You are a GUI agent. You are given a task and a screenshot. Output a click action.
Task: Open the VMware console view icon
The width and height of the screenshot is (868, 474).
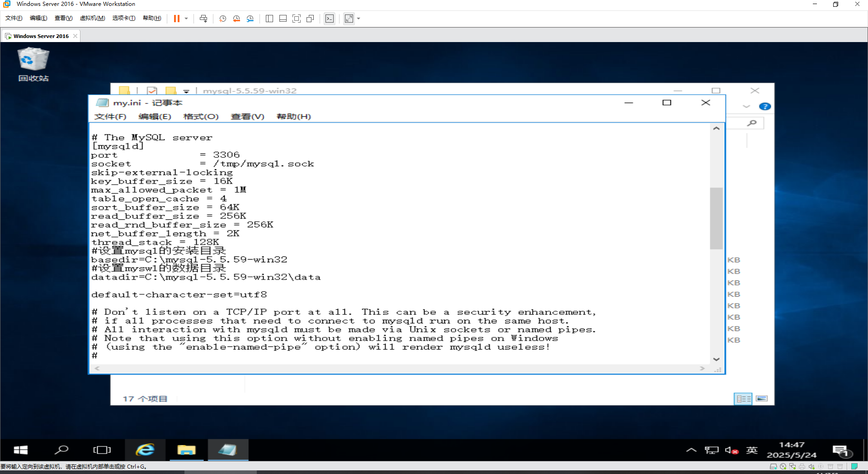point(330,19)
